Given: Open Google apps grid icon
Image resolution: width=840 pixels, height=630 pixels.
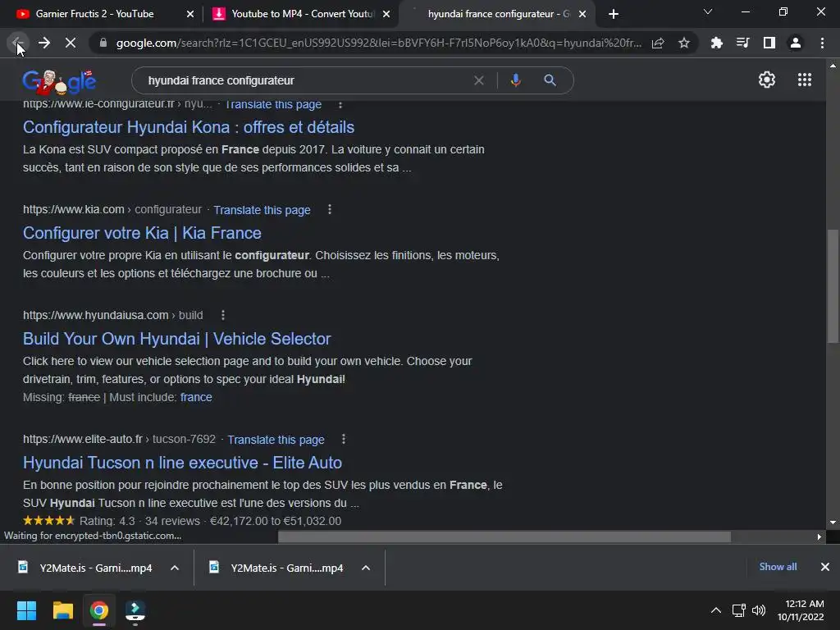Looking at the screenshot, I should click(x=804, y=80).
